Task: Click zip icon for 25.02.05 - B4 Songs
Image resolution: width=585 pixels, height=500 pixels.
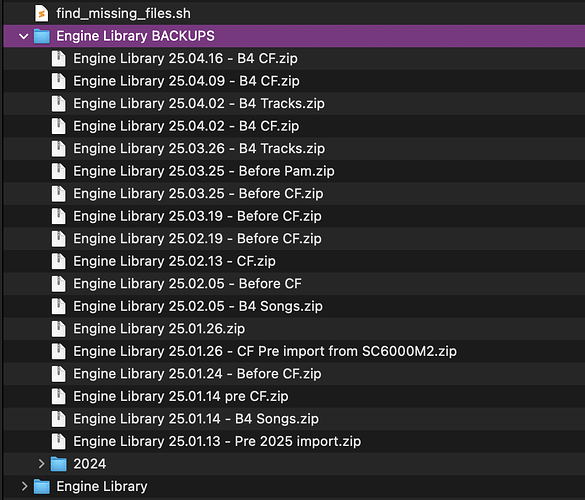Action: pyautogui.click(x=59, y=306)
